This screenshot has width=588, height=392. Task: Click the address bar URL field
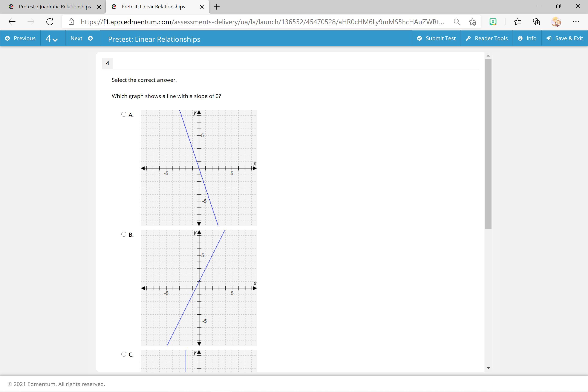point(262,22)
